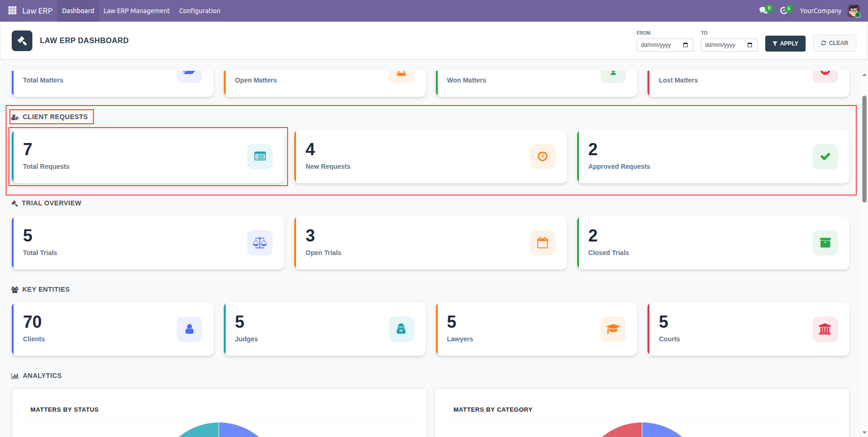Click the Law ERP app name

click(38, 11)
